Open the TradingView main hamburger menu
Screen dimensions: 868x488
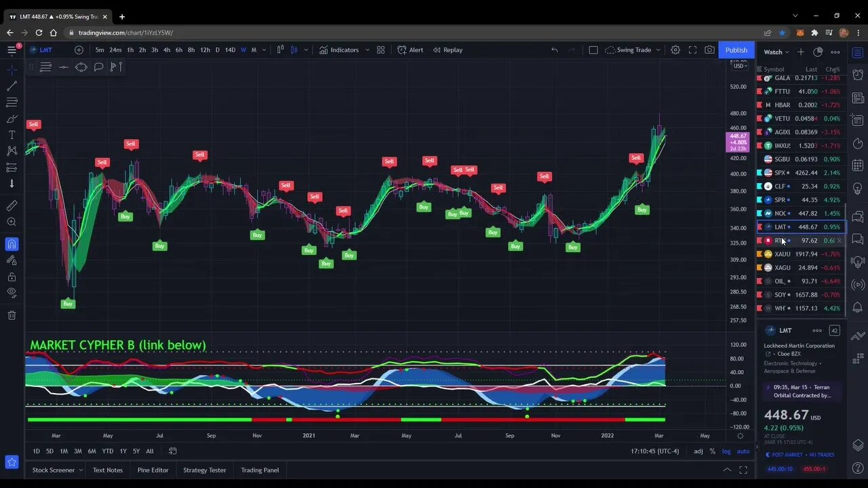click(x=12, y=49)
